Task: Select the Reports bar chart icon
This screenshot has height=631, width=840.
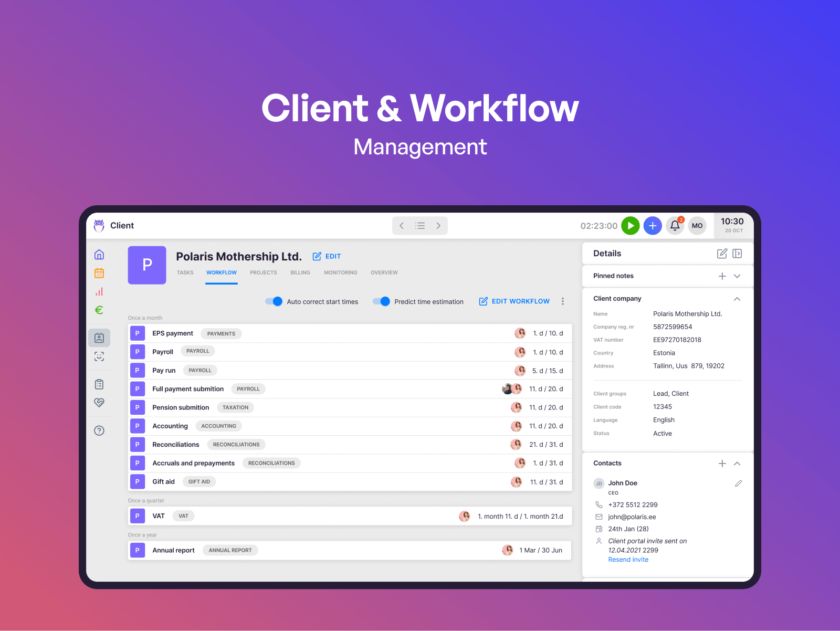Action: pos(99,291)
